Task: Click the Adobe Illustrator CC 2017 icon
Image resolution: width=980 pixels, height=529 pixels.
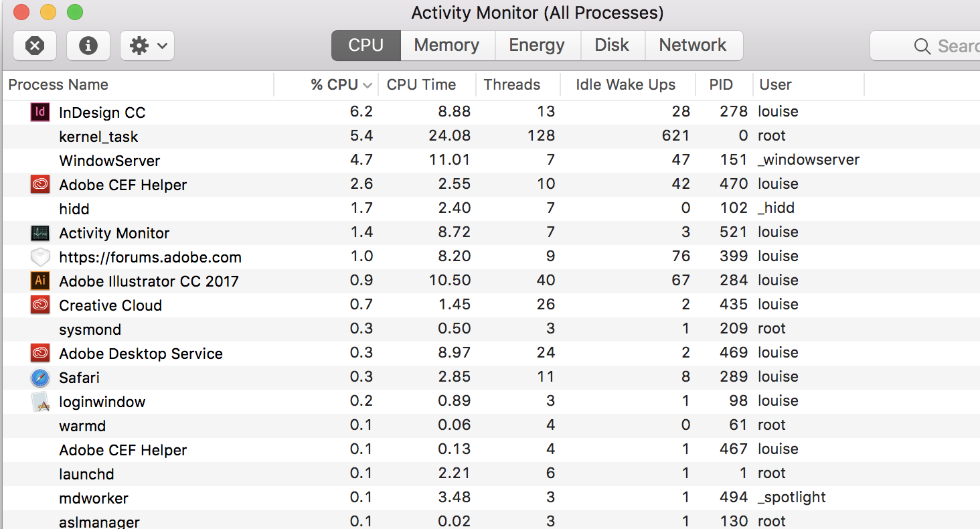Action: pos(40,281)
